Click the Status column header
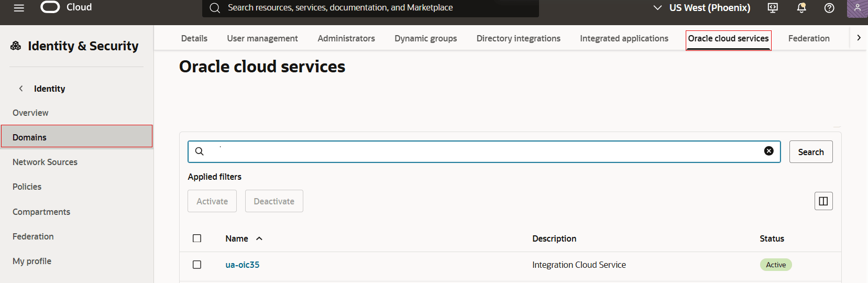This screenshot has height=283, width=868. tap(772, 238)
